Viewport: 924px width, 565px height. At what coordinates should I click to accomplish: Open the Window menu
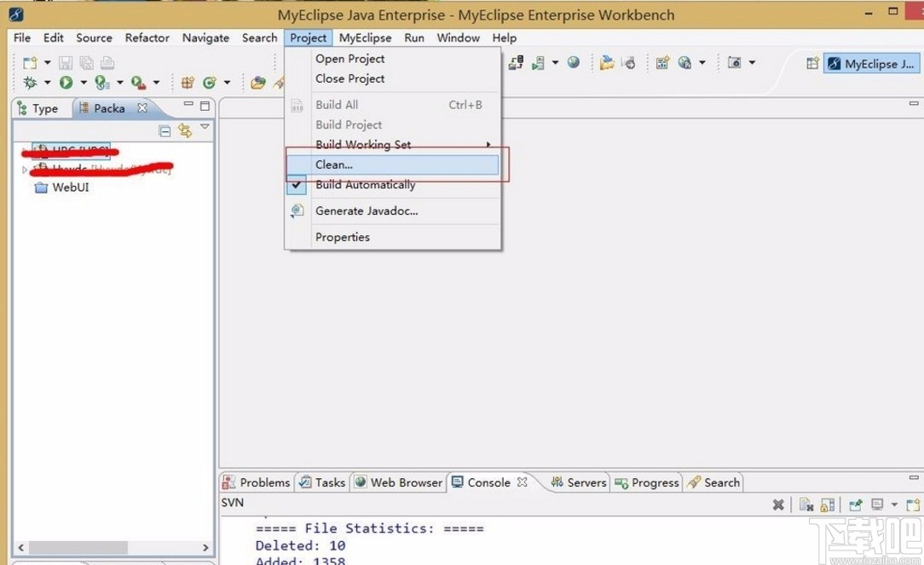pyautogui.click(x=458, y=37)
